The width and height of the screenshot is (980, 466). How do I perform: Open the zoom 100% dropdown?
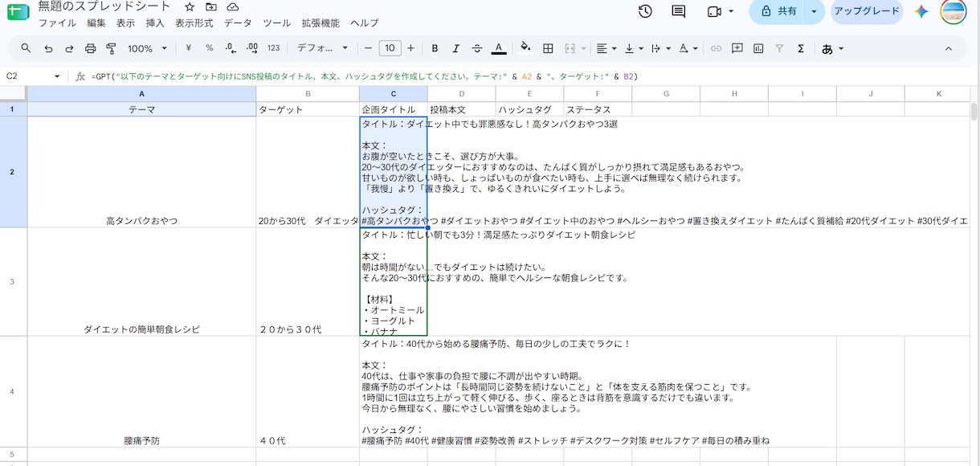click(x=147, y=48)
